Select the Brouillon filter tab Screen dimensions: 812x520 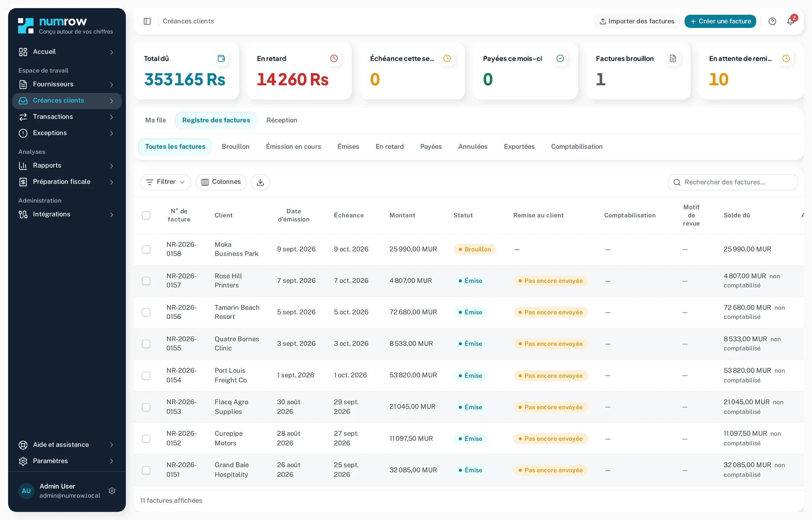pos(235,147)
